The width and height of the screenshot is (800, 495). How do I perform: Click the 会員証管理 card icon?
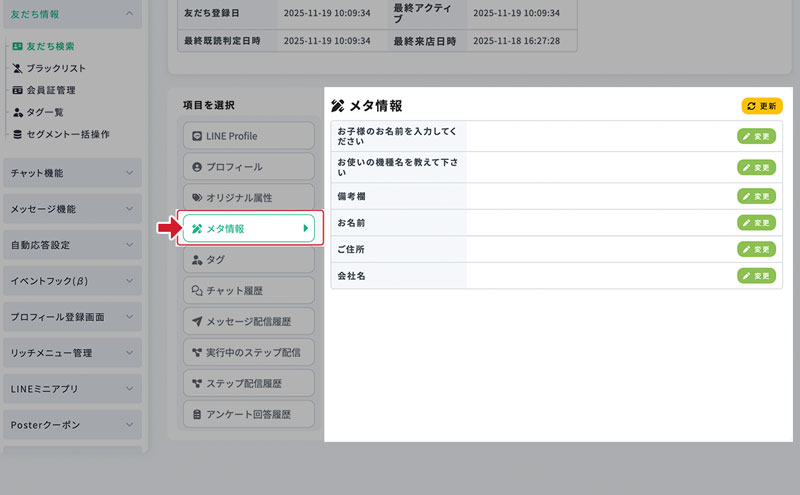pos(18,90)
